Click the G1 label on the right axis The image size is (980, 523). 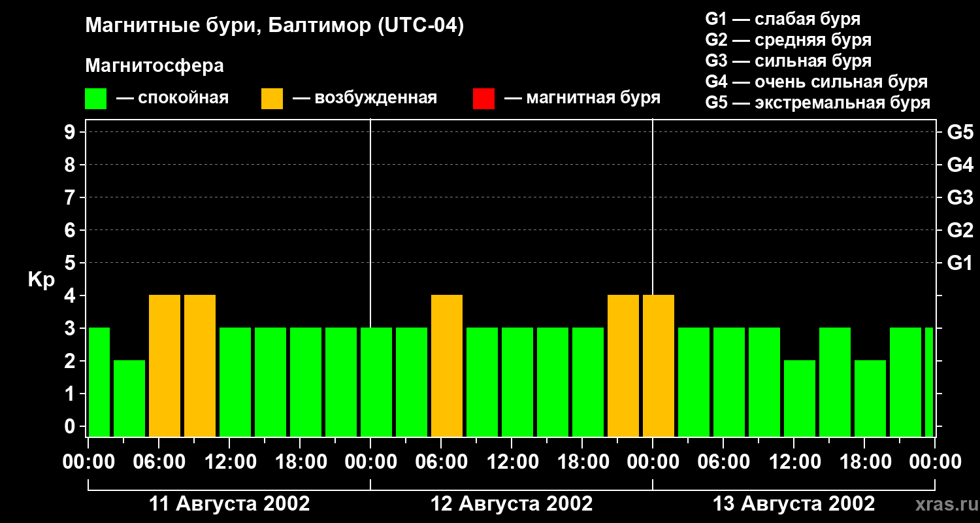click(960, 263)
